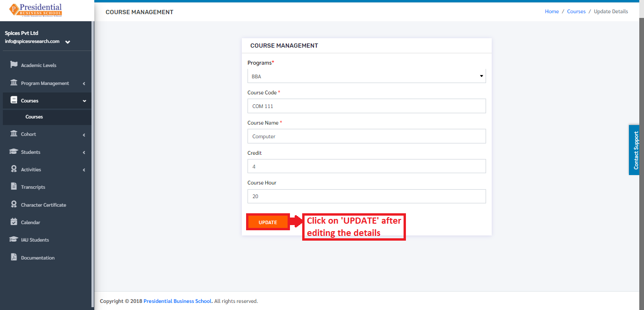This screenshot has height=310, width=644.
Task: Click the graduation cap icon beside IAU Students
Action: [14, 239]
